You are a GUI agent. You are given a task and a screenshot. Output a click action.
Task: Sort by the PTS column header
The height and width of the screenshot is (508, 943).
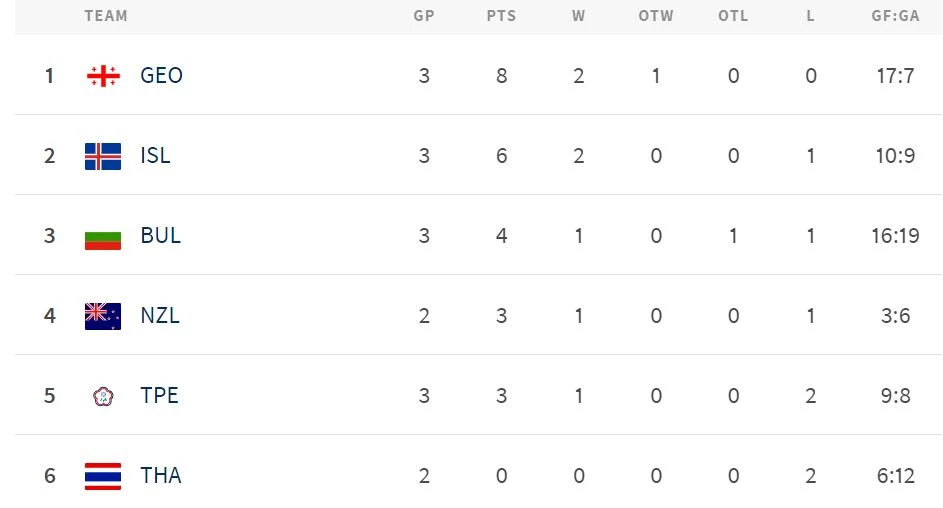pyautogui.click(x=501, y=16)
